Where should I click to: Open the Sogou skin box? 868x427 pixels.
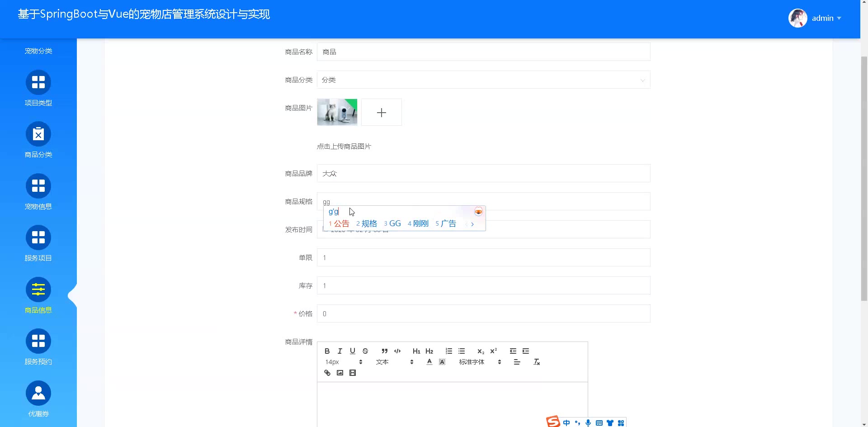[x=610, y=423]
